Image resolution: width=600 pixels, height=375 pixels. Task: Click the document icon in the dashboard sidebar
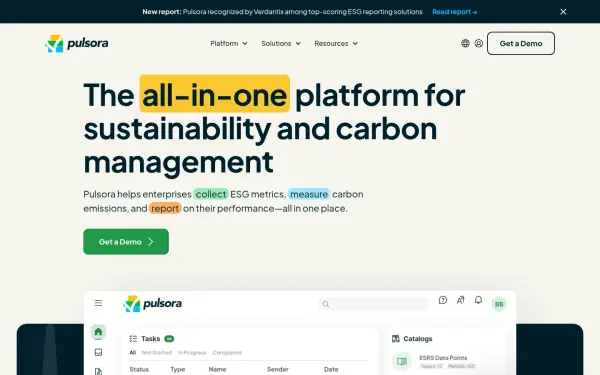[x=98, y=371]
